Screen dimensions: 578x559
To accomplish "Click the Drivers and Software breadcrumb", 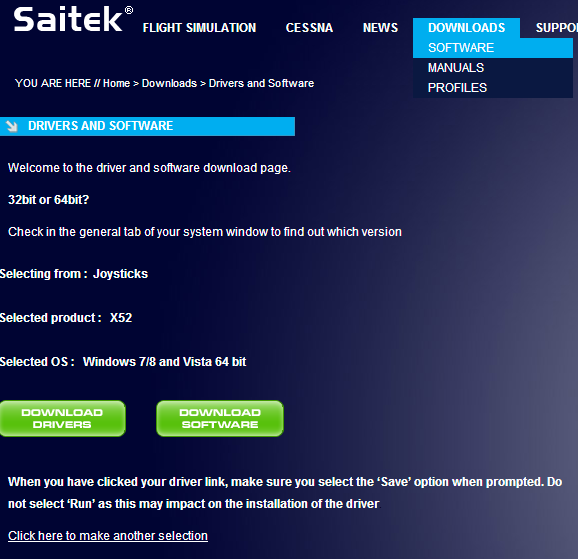I will coord(261,83).
